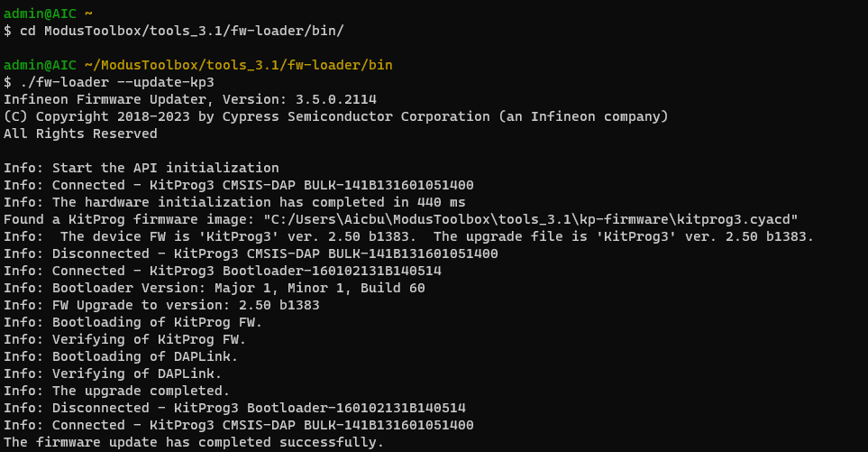Screen dimensions: 868x452
Task: Click the hardware initialization completed line
Action: (234, 202)
